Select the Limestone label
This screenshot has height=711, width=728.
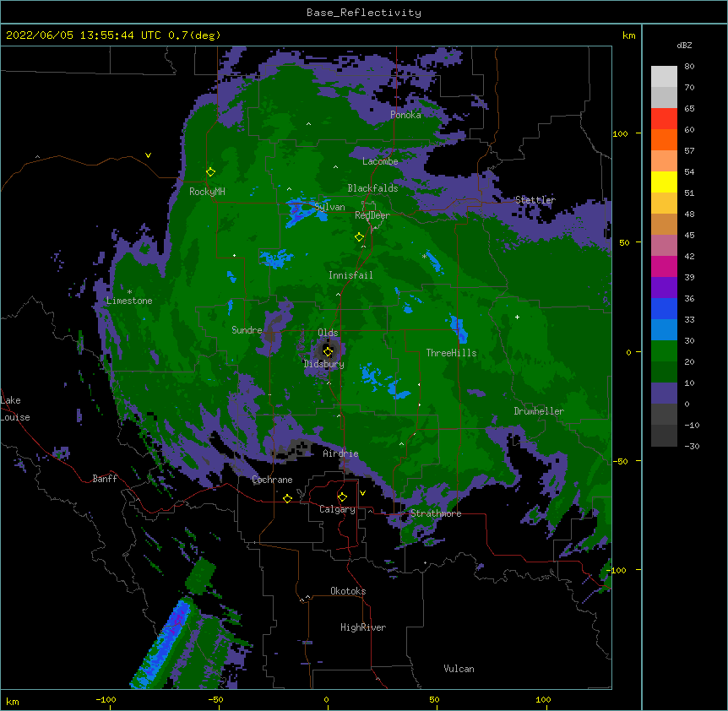129,301
